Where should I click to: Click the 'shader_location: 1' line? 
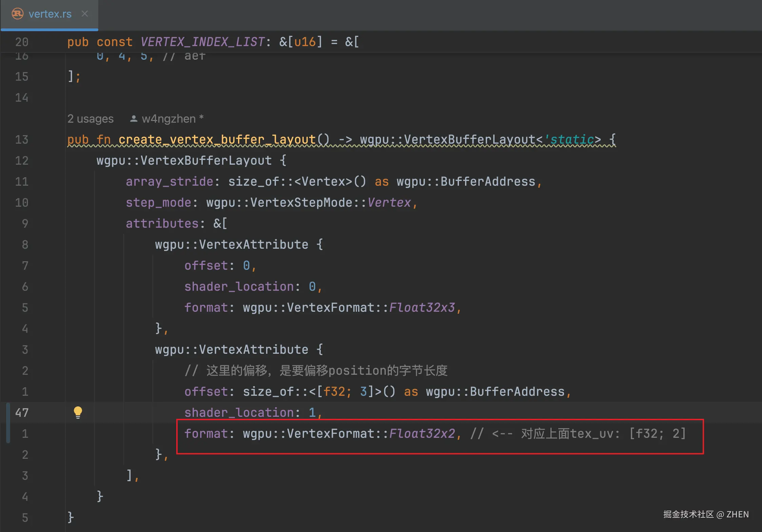tap(253, 413)
